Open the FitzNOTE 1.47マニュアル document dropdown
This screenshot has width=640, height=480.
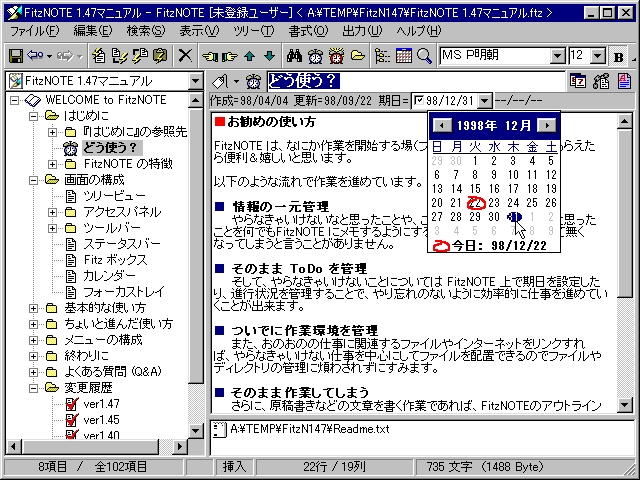point(196,81)
